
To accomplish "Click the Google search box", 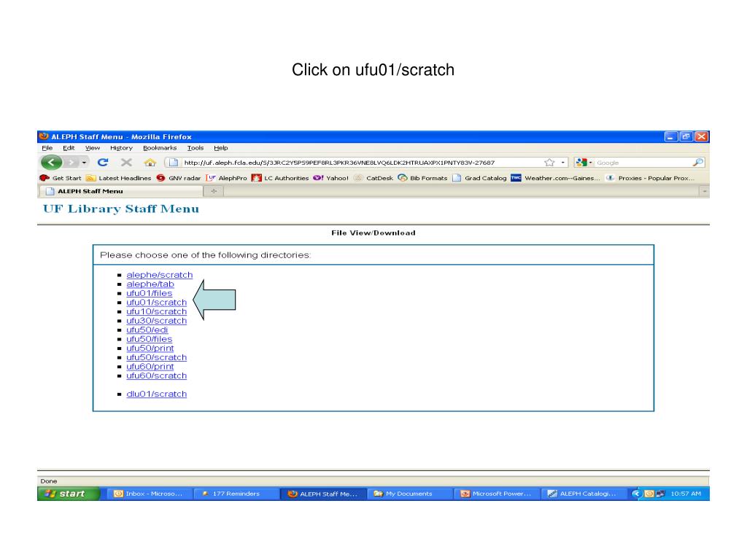I will tap(642, 163).
